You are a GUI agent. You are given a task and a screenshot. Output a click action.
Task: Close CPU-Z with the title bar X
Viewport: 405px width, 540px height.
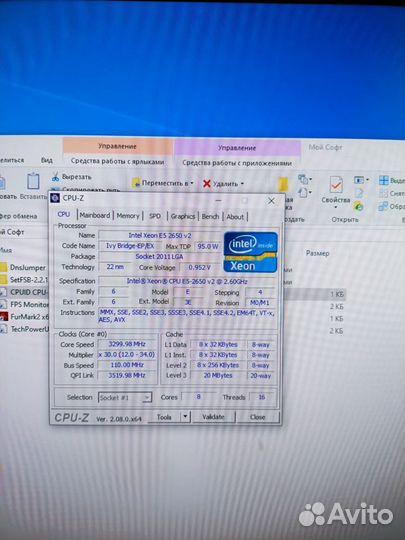tap(271, 200)
